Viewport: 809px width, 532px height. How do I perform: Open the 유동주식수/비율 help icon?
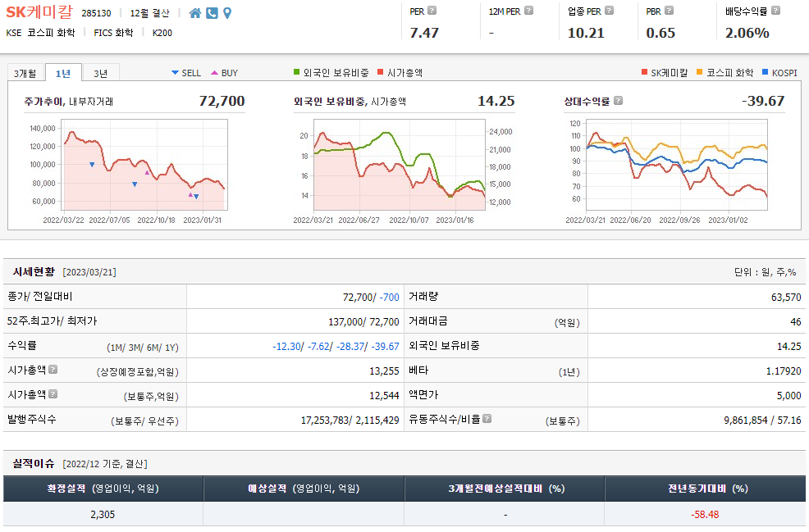(x=487, y=419)
